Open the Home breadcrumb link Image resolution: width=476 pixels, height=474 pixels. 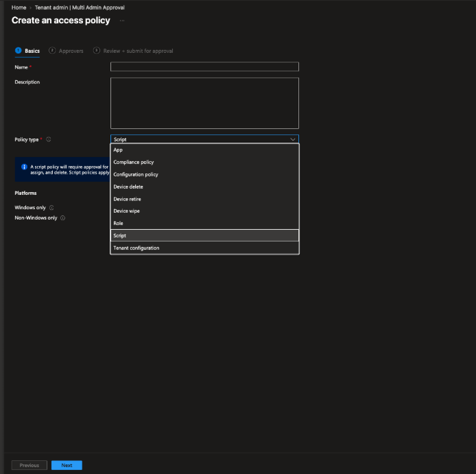(19, 8)
